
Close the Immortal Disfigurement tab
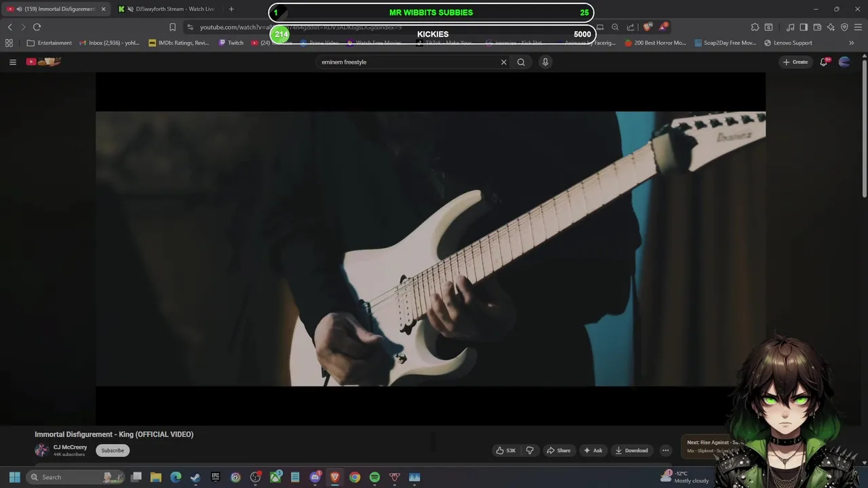(103, 9)
